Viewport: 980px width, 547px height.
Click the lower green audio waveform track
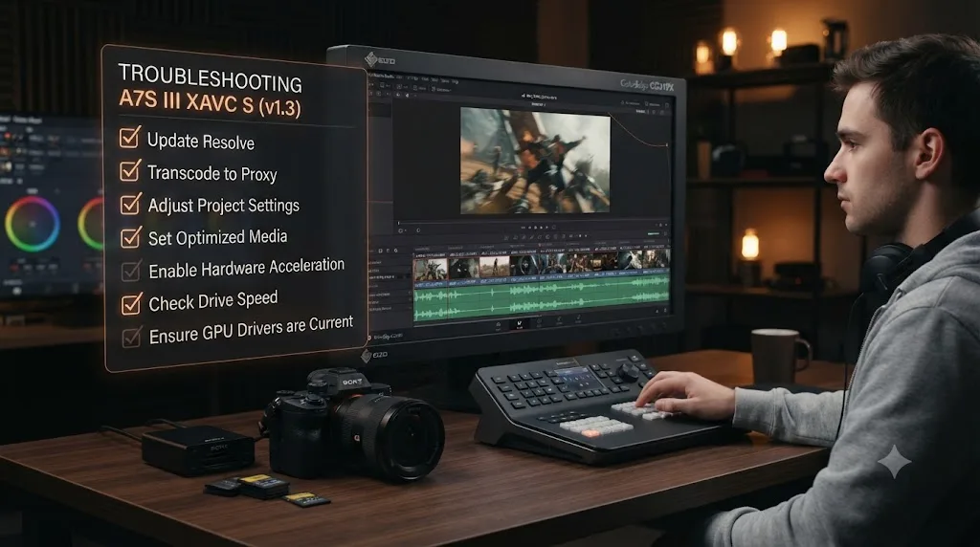click(x=542, y=308)
